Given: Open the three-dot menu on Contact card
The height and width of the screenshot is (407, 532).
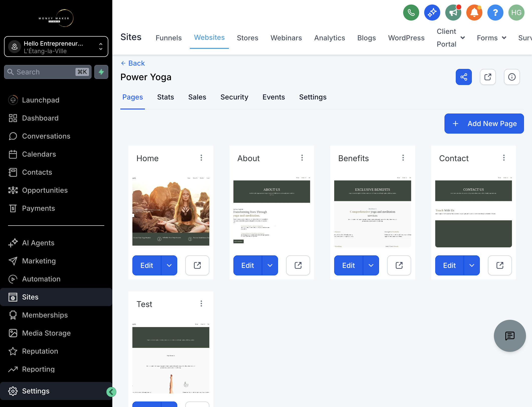Looking at the screenshot, I should point(504,158).
